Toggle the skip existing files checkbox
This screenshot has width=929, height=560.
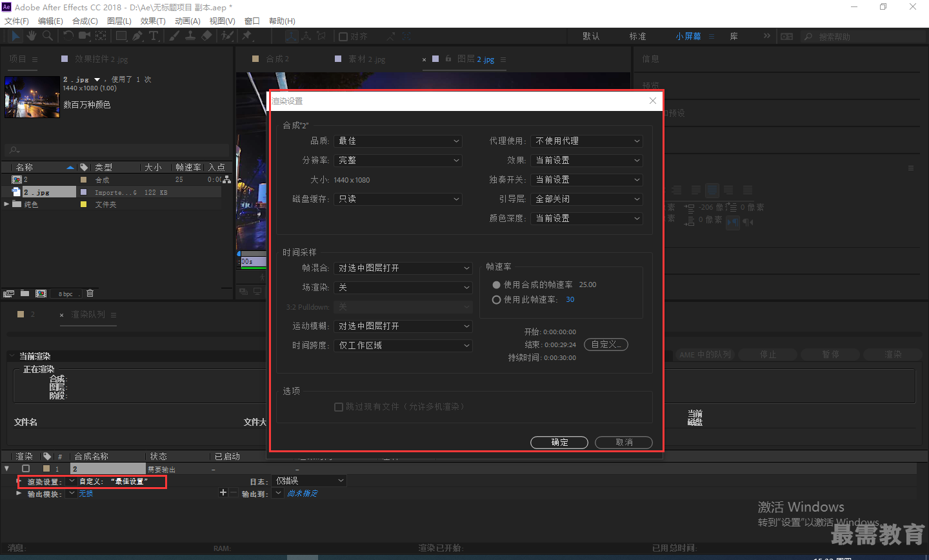[x=339, y=407]
